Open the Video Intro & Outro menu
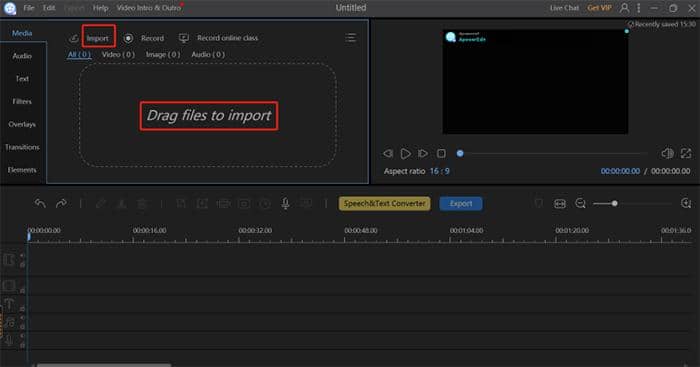Screen dimensions: 700x367 pos(149,8)
